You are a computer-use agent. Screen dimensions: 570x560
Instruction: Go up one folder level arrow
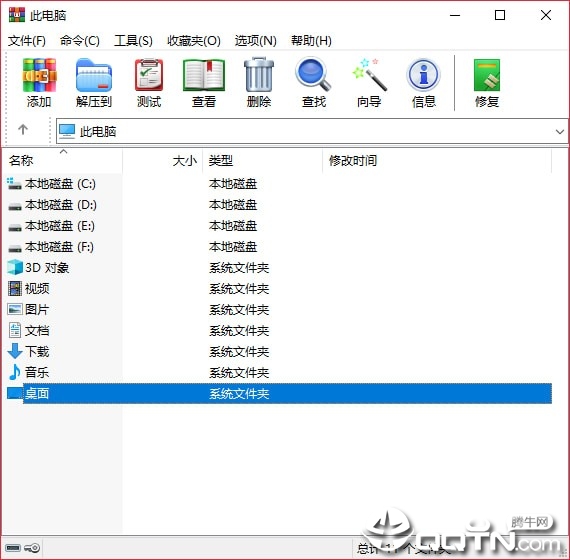23,129
